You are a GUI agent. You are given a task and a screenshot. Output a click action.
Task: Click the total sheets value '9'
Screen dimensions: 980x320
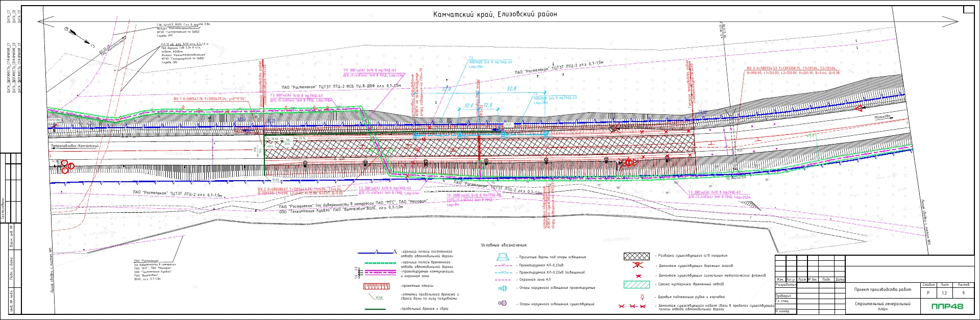coord(963,293)
